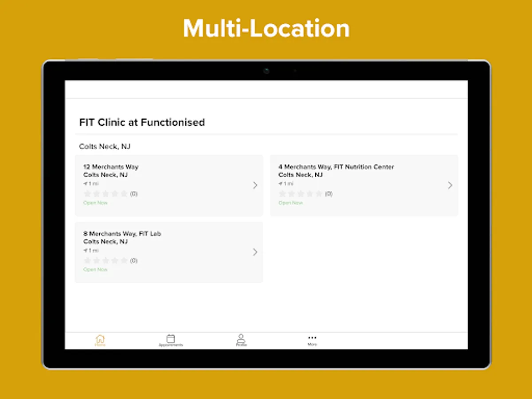Click the distance arrow icon in FIT Nutrition Center card
The height and width of the screenshot is (399, 532).
(x=281, y=184)
